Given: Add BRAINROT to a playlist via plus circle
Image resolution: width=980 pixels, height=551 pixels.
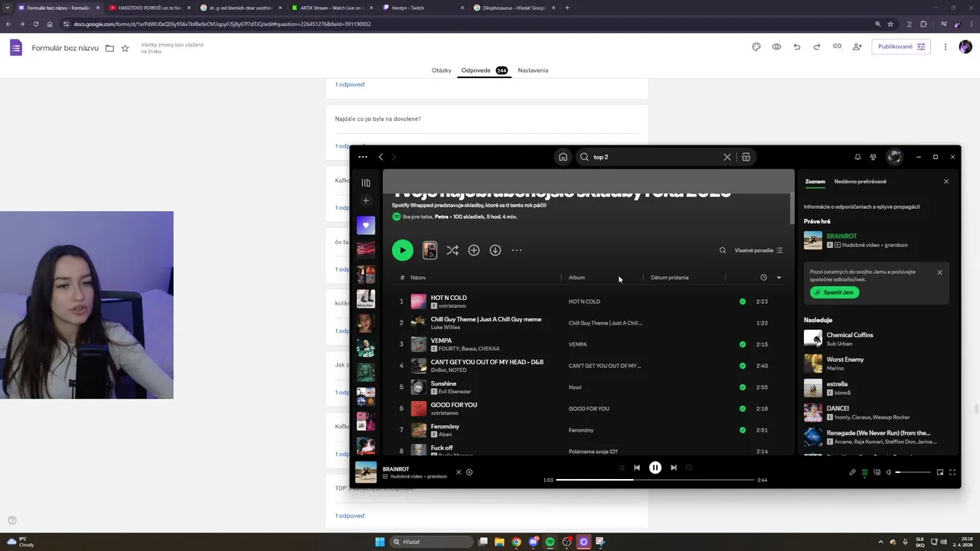Looking at the screenshot, I should tap(469, 472).
